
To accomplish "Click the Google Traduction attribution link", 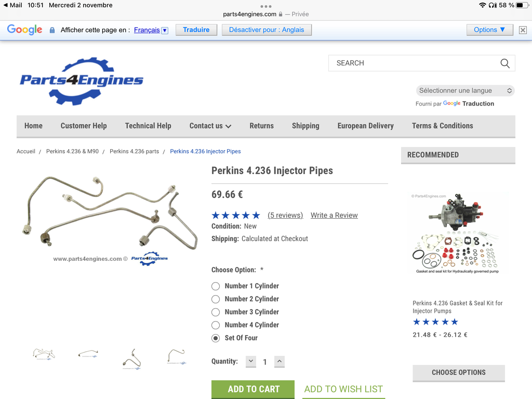I will click(468, 103).
